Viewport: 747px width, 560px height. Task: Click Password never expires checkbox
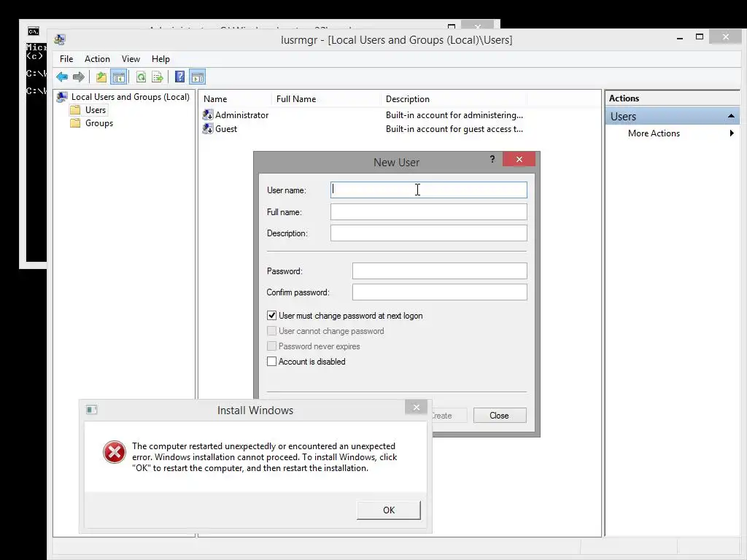tap(271, 346)
